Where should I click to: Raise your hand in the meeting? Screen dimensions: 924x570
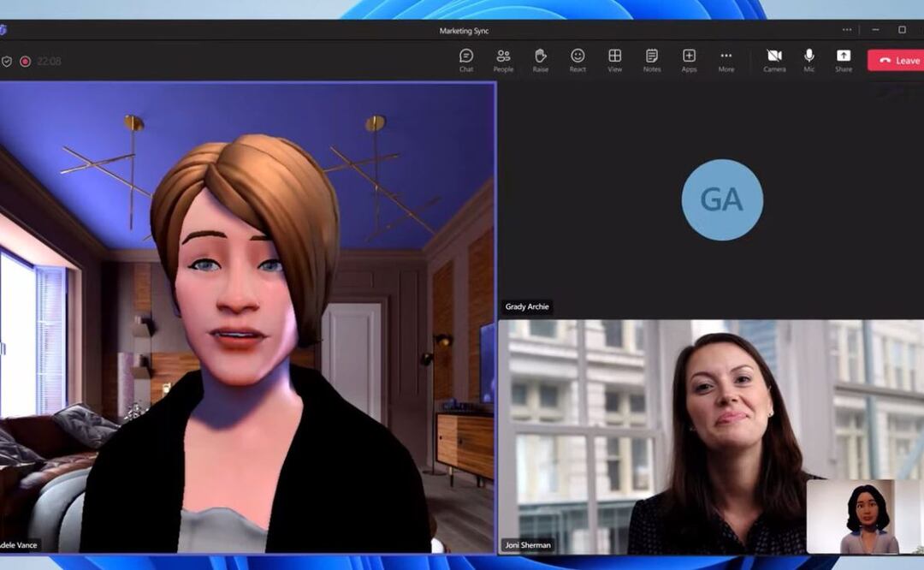pos(541,60)
